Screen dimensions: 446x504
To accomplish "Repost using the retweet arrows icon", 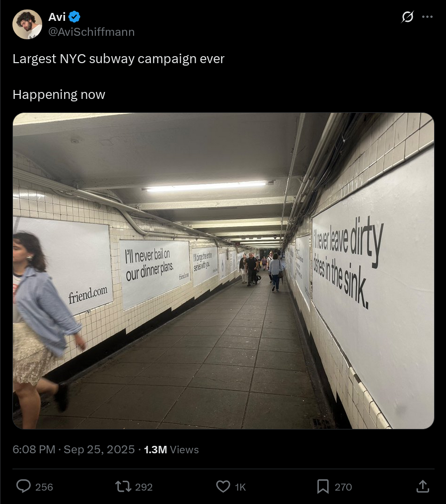I will [123, 486].
